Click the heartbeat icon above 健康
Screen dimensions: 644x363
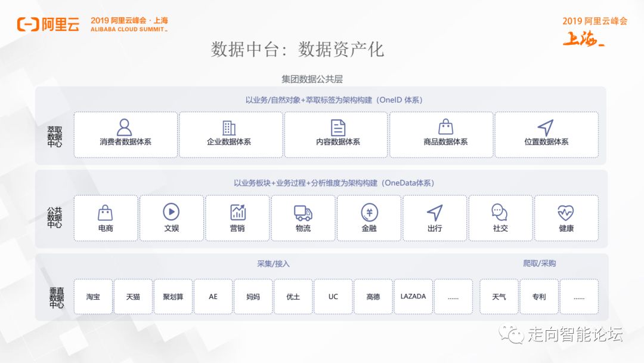tap(565, 213)
